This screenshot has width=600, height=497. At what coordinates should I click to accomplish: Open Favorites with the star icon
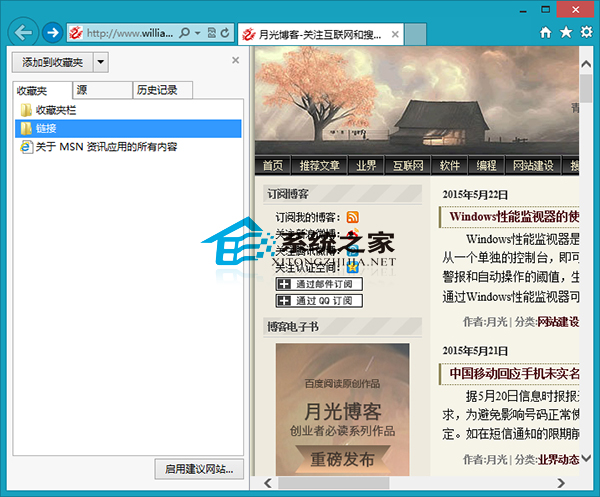pos(566,33)
